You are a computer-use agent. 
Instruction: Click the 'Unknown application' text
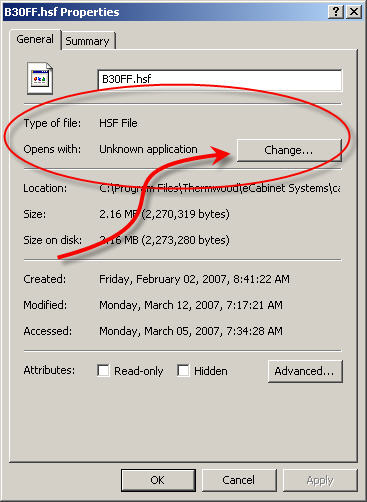pos(148,149)
